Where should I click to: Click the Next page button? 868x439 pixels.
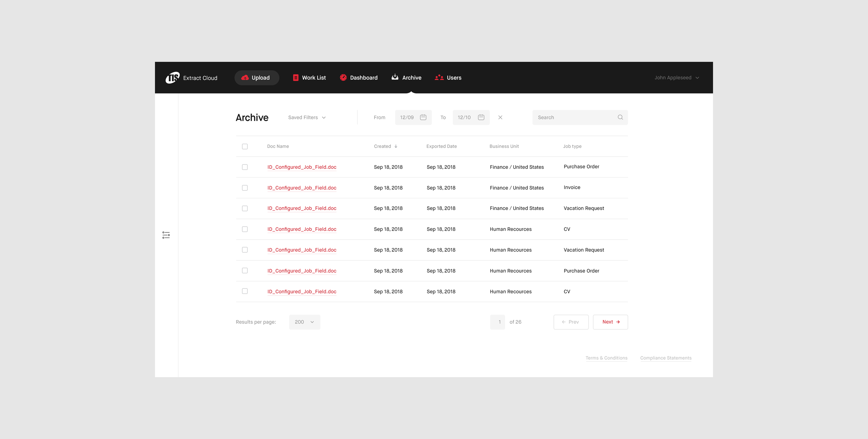coord(610,322)
